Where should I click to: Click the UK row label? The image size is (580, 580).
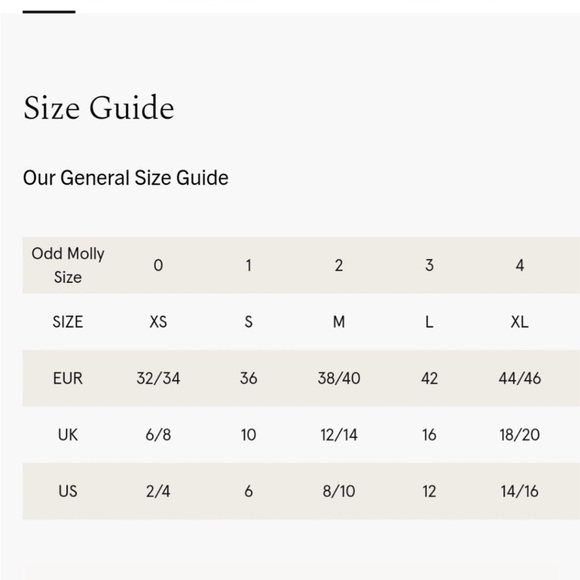pyautogui.click(x=68, y=435)
